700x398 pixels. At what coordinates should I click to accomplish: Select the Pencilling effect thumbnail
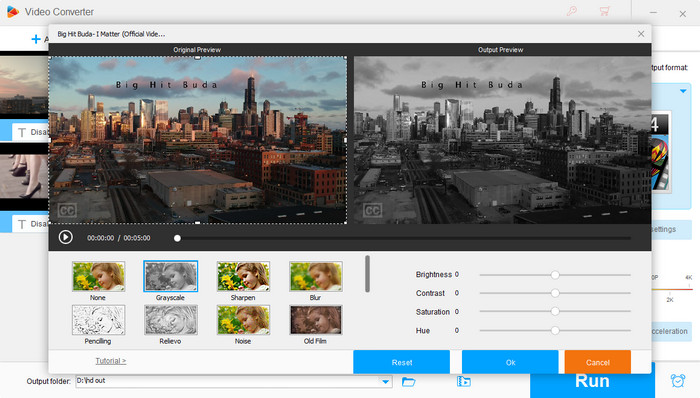[98, 319]
